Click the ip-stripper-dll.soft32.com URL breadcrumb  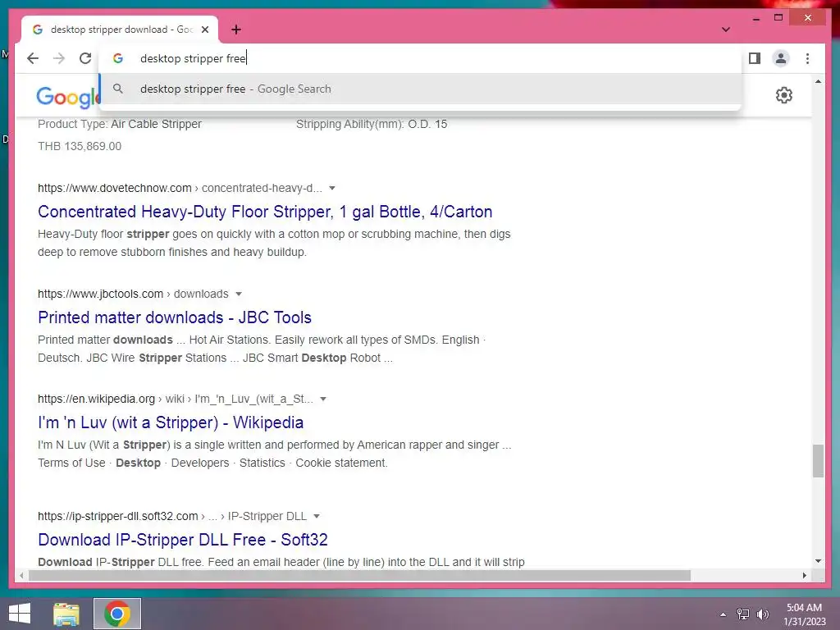[172, 517]
